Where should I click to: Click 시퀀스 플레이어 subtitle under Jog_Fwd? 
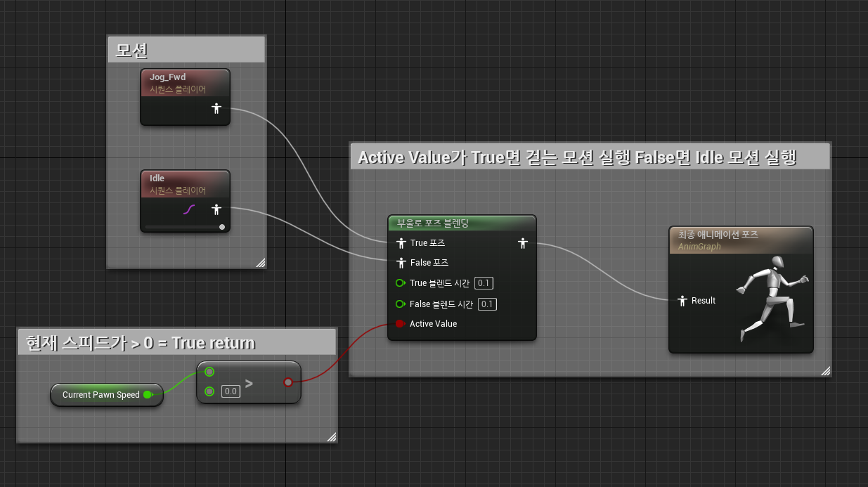click(178, 89)
